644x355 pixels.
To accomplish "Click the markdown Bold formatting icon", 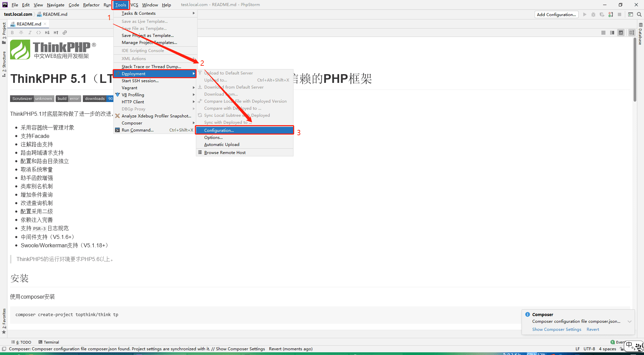I will (12, 33).
